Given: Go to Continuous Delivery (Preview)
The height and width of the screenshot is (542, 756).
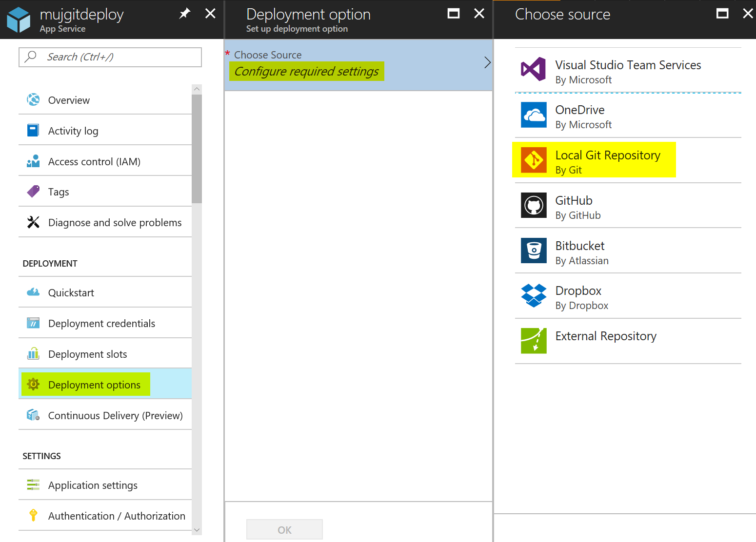Looking at the screenshot, I should pos(105,415).
